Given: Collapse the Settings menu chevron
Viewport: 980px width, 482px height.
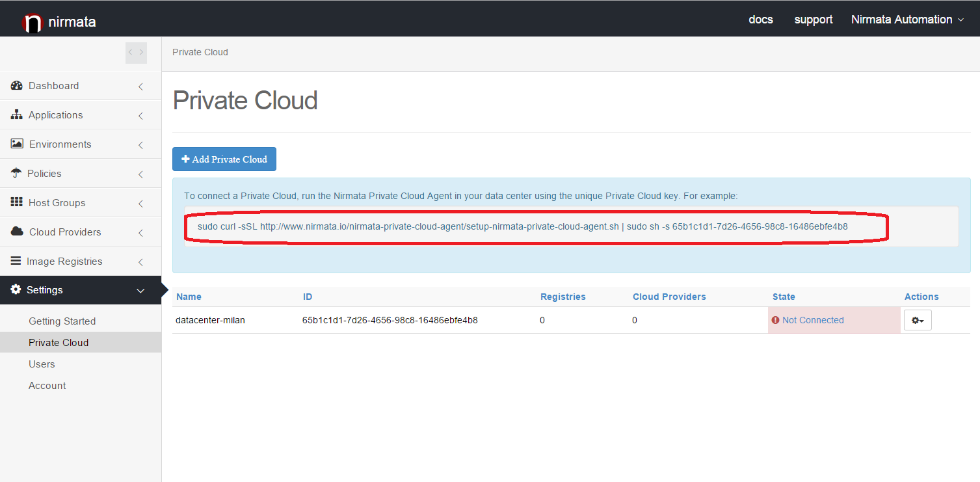Looking at the screenshot, I should click(140, 291).
